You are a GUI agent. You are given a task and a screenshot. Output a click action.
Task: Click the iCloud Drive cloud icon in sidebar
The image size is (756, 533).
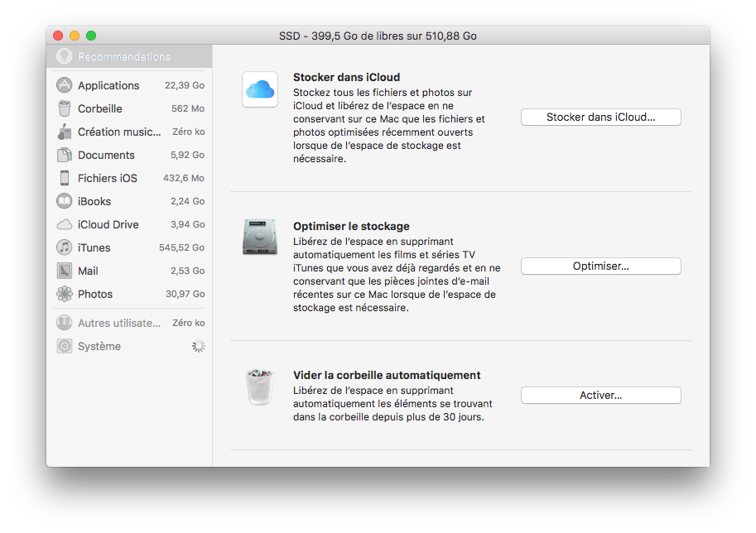[x=64, y=224]
